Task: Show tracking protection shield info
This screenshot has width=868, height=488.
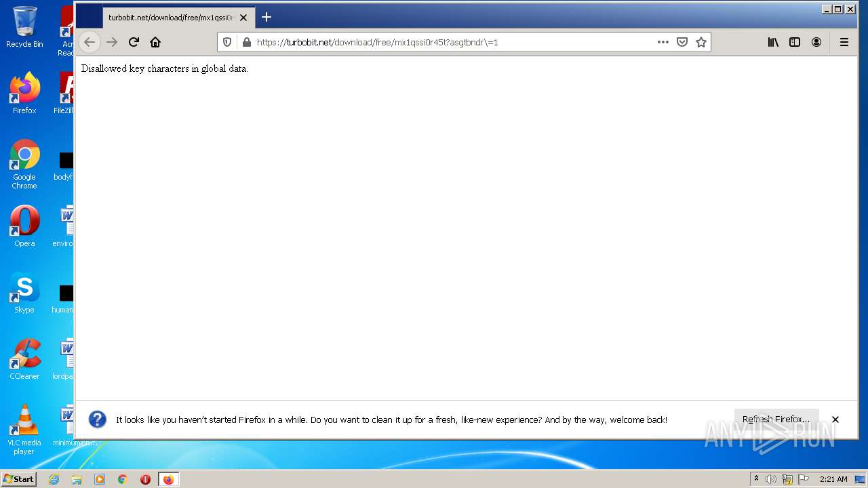Action: click(227, 42)
